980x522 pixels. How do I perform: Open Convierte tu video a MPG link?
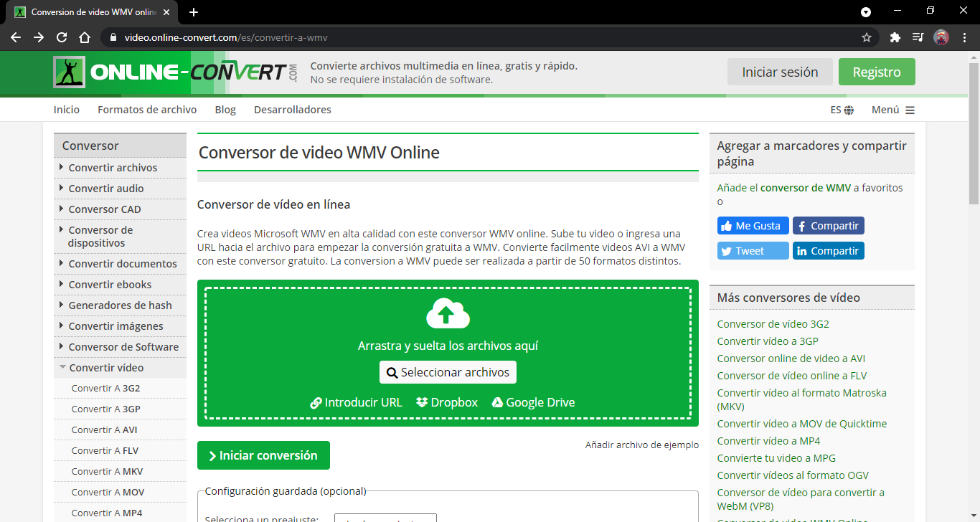coord(776,458)
